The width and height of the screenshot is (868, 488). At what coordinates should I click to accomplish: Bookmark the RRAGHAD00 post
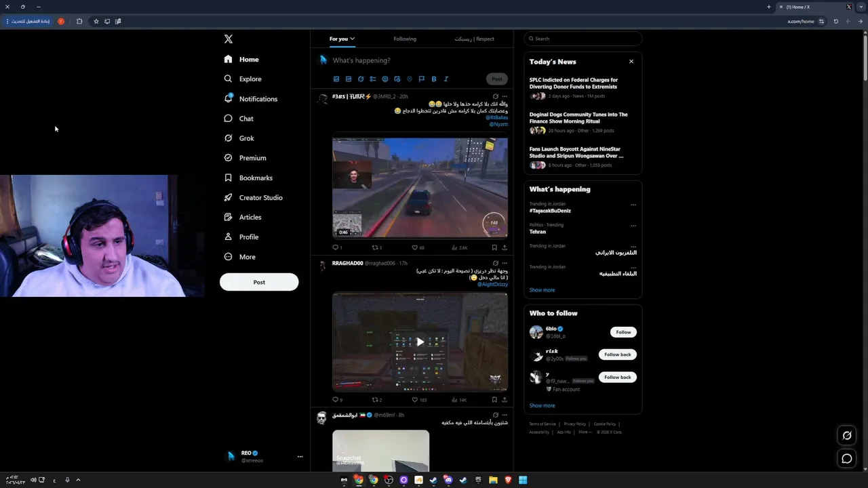coord(494,400)
